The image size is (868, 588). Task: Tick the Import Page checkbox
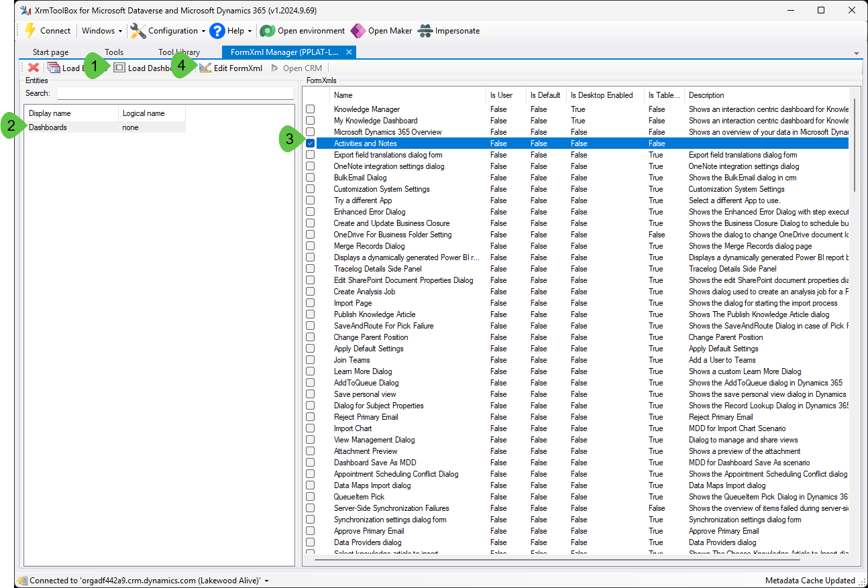point(311,303)
